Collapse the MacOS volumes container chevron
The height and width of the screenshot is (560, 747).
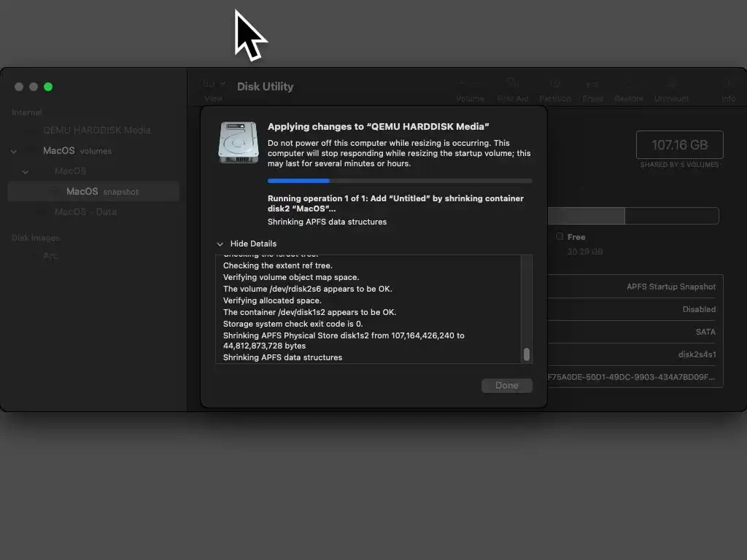click(x=14, y=152)
